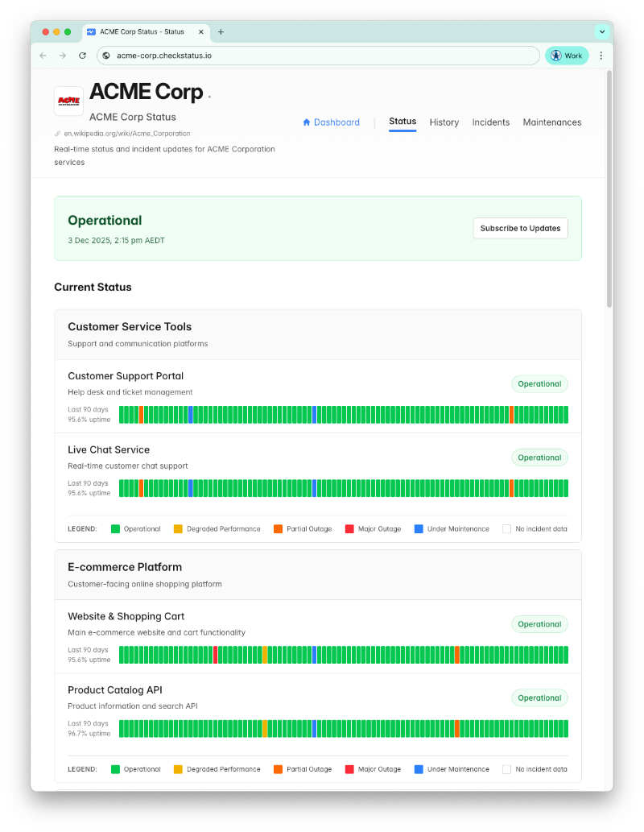
Task: Click the browser forward arrow icon
Action: [x=62, y=55]
